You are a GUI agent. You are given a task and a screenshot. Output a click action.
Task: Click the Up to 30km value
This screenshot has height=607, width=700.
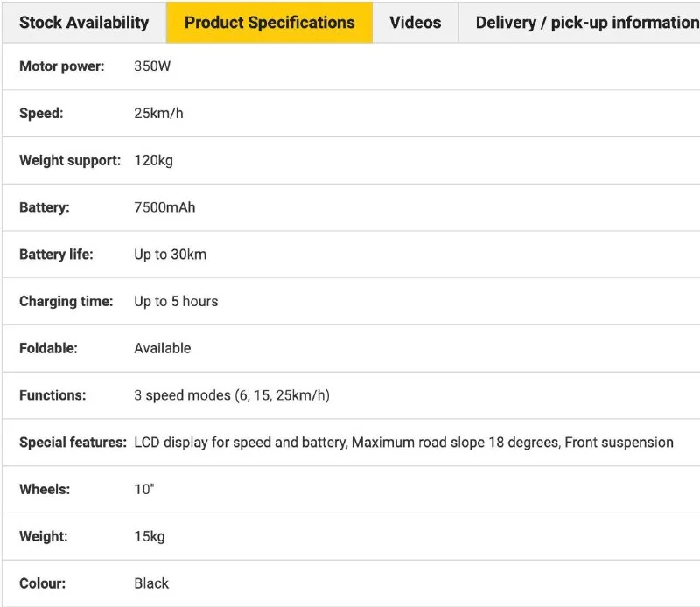coord(170,255)
